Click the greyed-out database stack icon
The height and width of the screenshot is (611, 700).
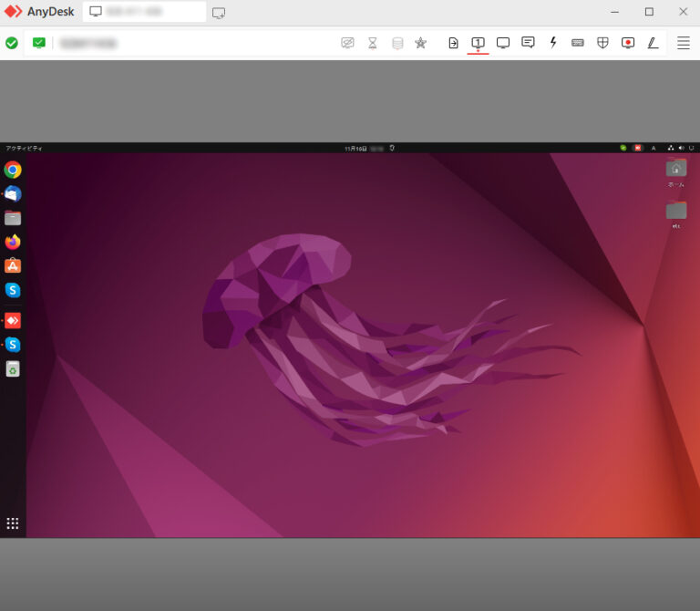(397, 44)
